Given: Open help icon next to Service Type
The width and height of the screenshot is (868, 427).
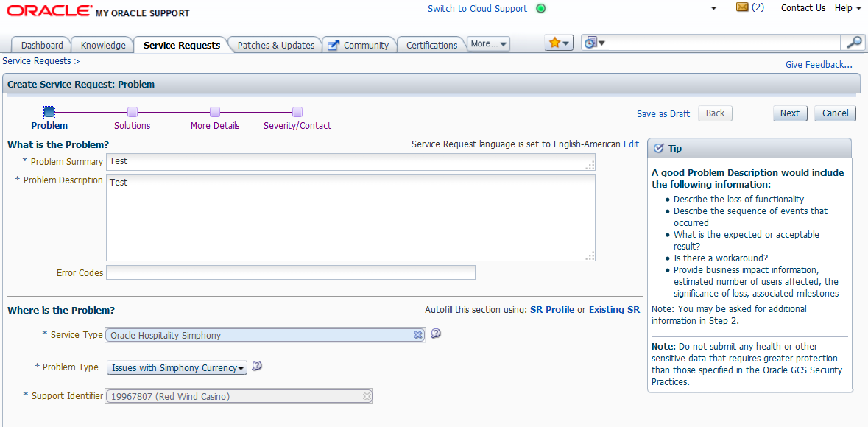Looking at the screenshot, I should coord(436,334).
